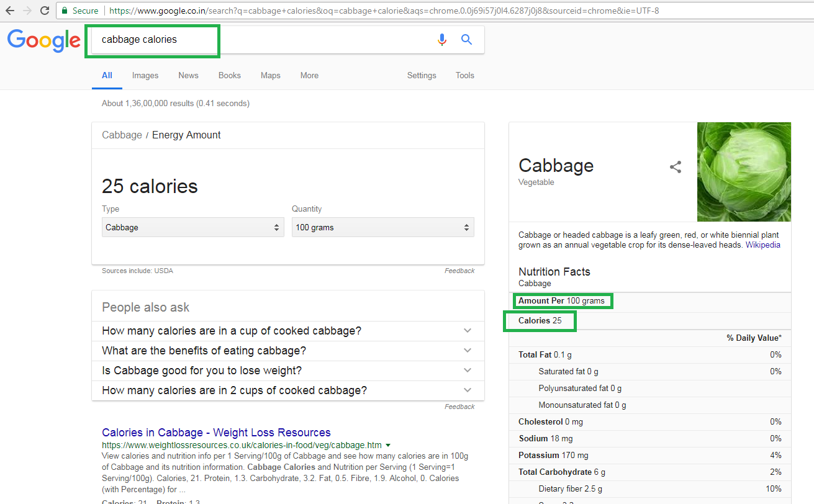This screenshot has width=814, height=504.
Task: Click the 'Saturated fat 0 g' row
Action: click(x=650, y=371)
